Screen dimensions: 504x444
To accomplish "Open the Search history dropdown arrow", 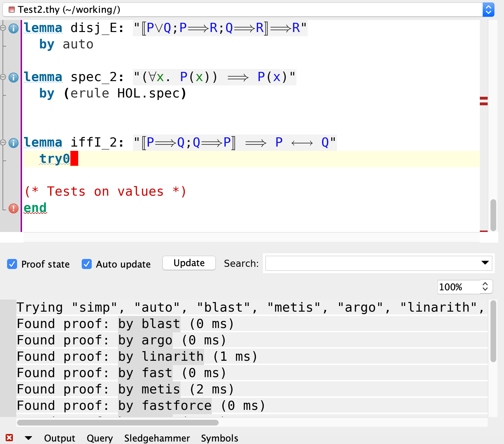I will coord(485,263).
